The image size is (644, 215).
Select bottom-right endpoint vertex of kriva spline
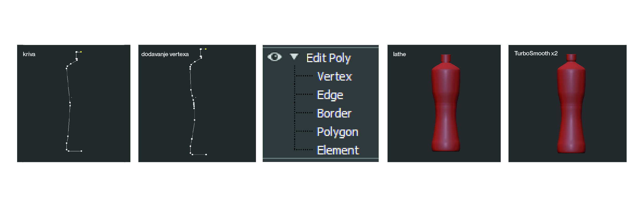81,151
